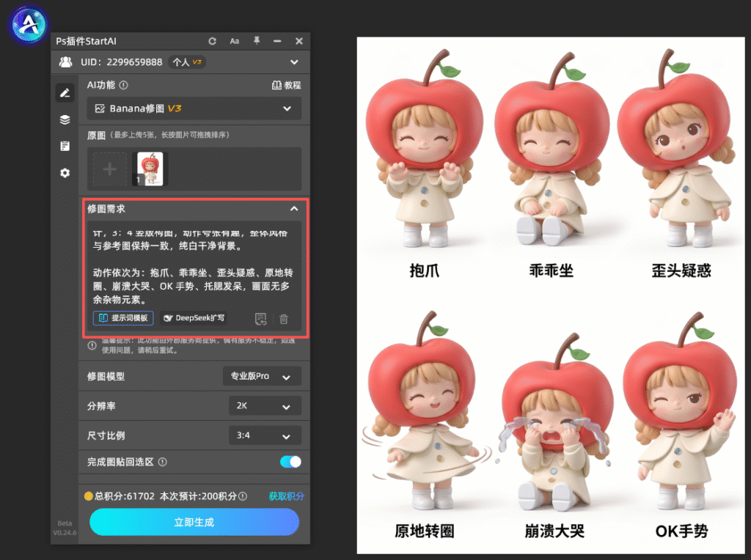The width and height of the screenshot is (751, 560).
Task: Click the StartAI logo icon
Action: click(29, 24)
